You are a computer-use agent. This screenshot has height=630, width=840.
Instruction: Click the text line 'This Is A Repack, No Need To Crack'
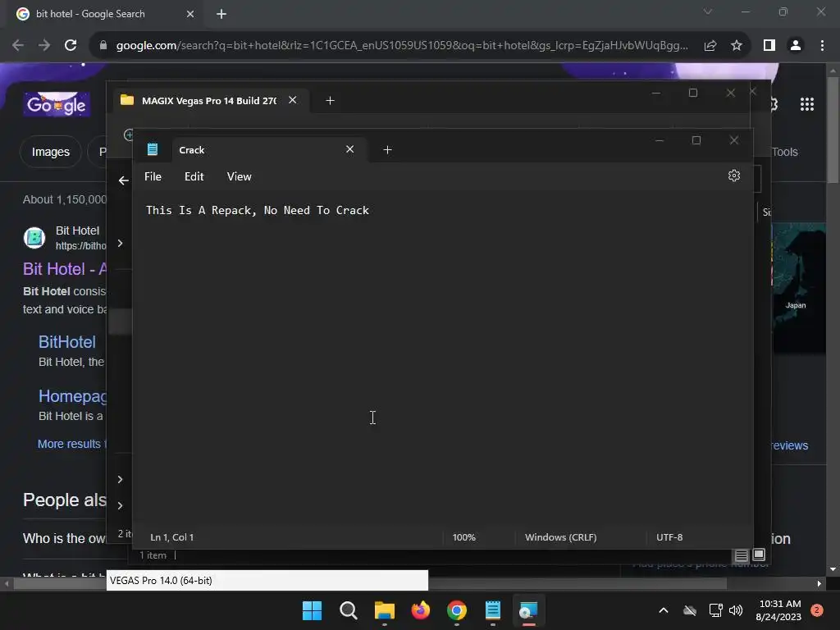(x=257, y=210)
